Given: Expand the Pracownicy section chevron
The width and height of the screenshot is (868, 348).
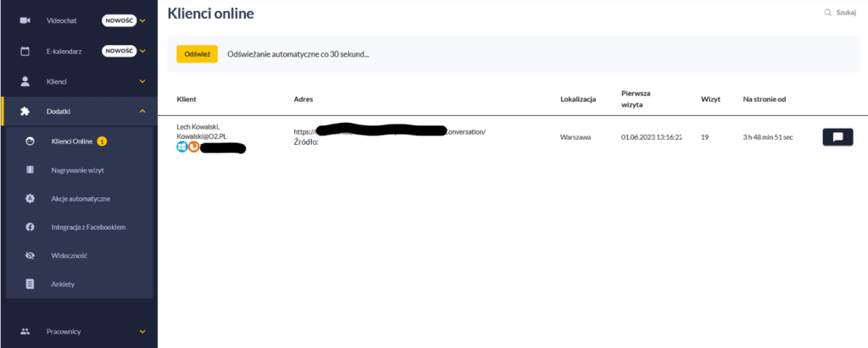Looking at the screenshot, I should 142,332.
